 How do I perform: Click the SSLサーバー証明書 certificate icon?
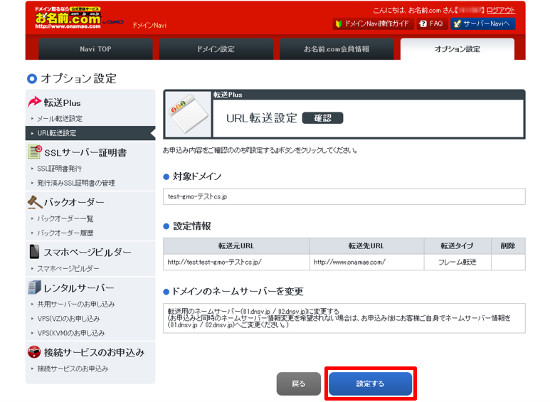(35, 152)
